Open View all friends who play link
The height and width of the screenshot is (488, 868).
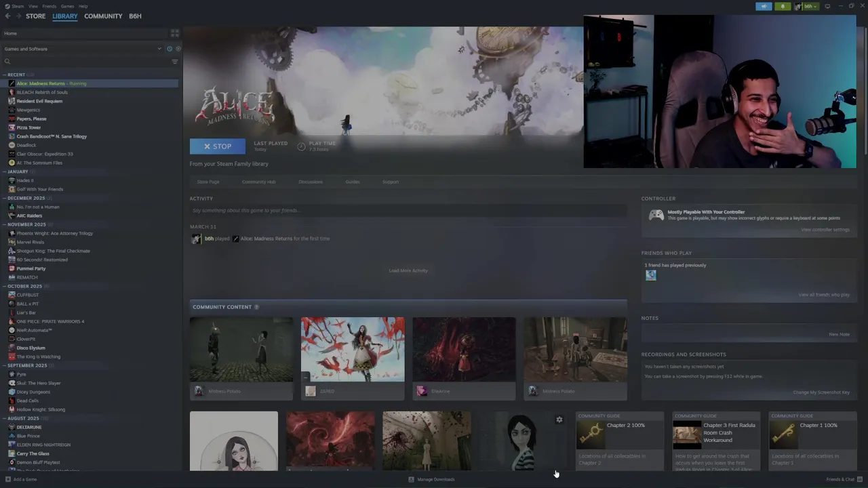coord(824,295)
